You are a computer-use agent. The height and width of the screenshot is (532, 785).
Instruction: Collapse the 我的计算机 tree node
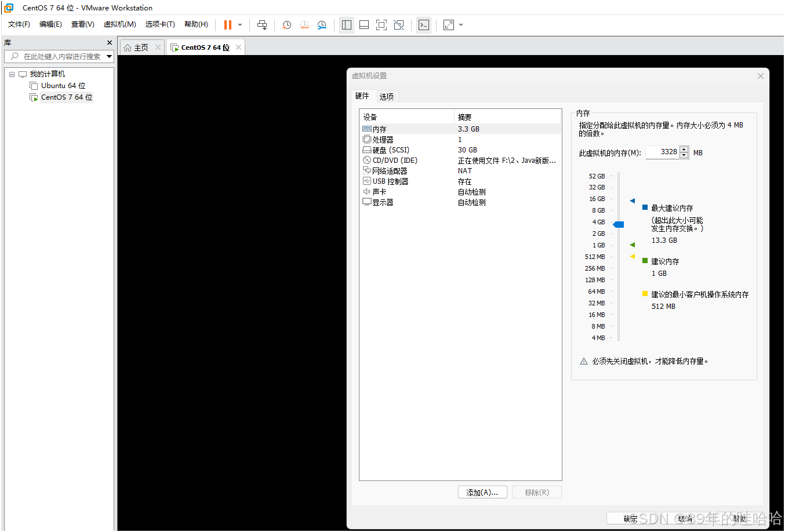pyautogui.click(x=12, y=74)
